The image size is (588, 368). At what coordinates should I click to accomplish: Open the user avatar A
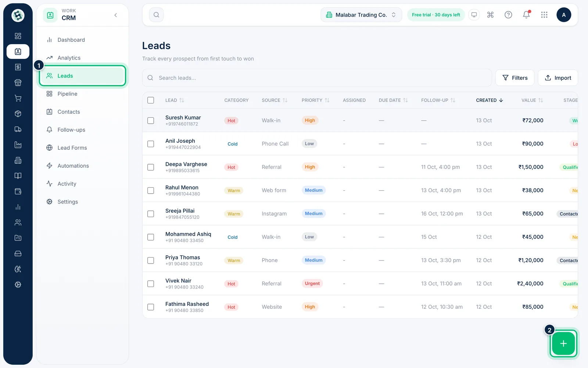tap(564, 15)
